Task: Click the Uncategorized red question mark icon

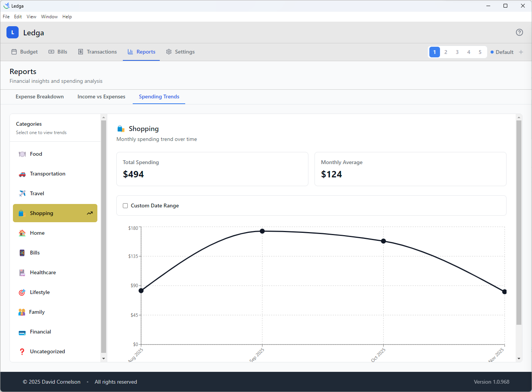Action: tap(22, 351)
